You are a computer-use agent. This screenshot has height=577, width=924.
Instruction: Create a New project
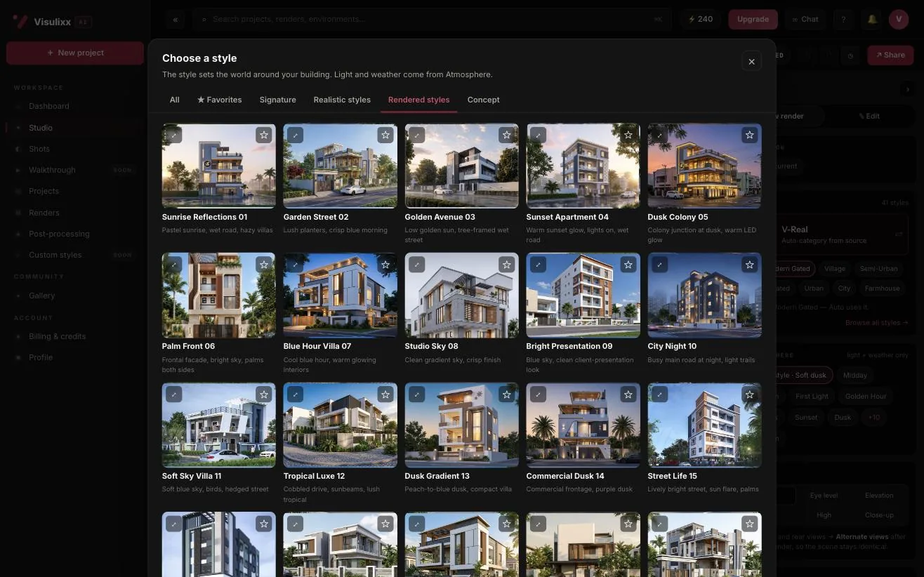click(x=75, y=53)
